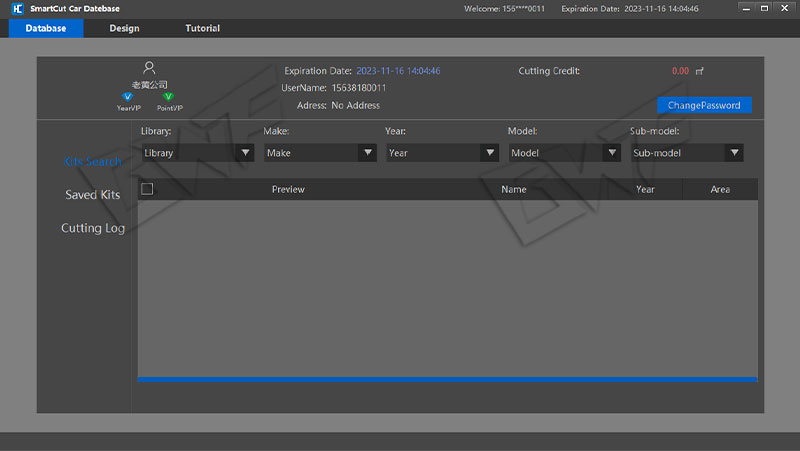The height and width of the screenshot is (451, 800).
Task: Open the Year dropdown list
Action: (x=442, y=153)
